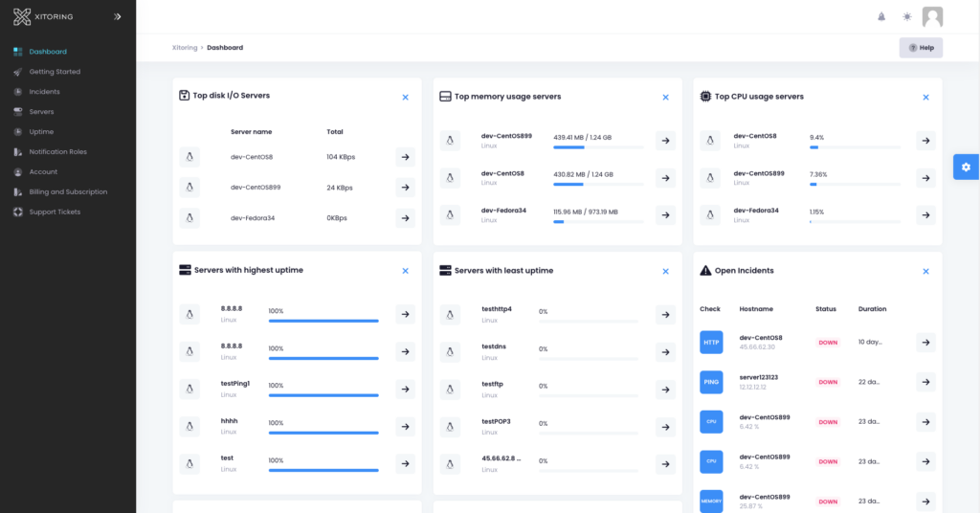Screen dimensions: 980x513
Task: Open the user avatar menu
Action: [x=932, y=17]
